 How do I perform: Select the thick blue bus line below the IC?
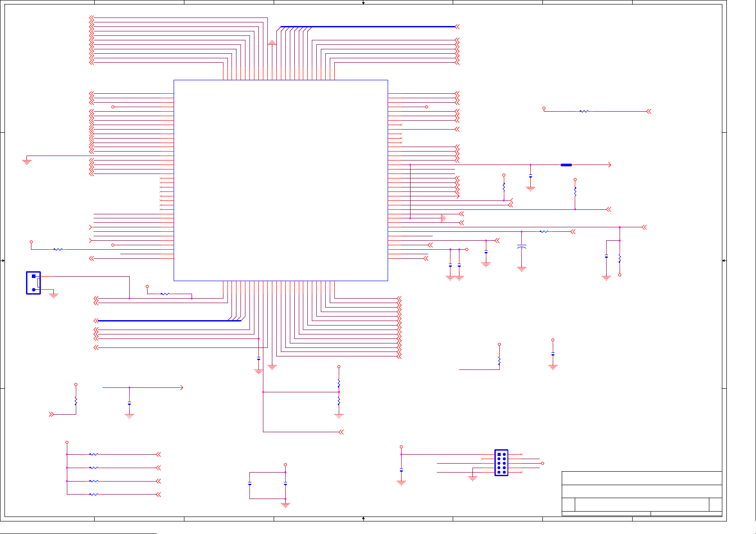(x=170, y=321)
